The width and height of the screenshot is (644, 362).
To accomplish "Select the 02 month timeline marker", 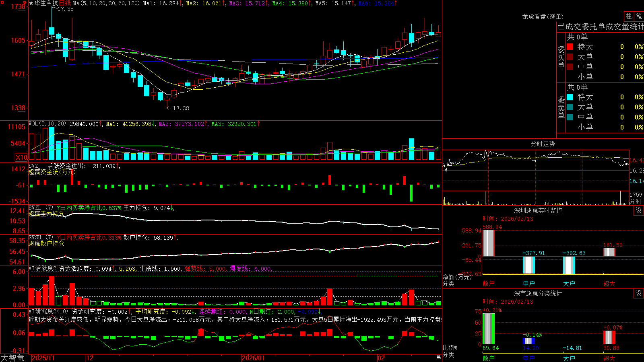I will (x=381, y=358).
